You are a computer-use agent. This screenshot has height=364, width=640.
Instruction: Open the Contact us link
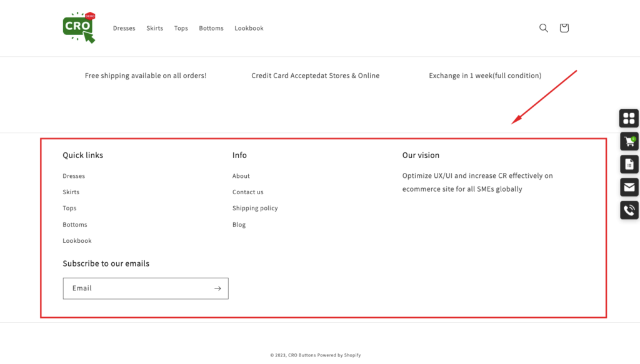[x=247, y=192]
